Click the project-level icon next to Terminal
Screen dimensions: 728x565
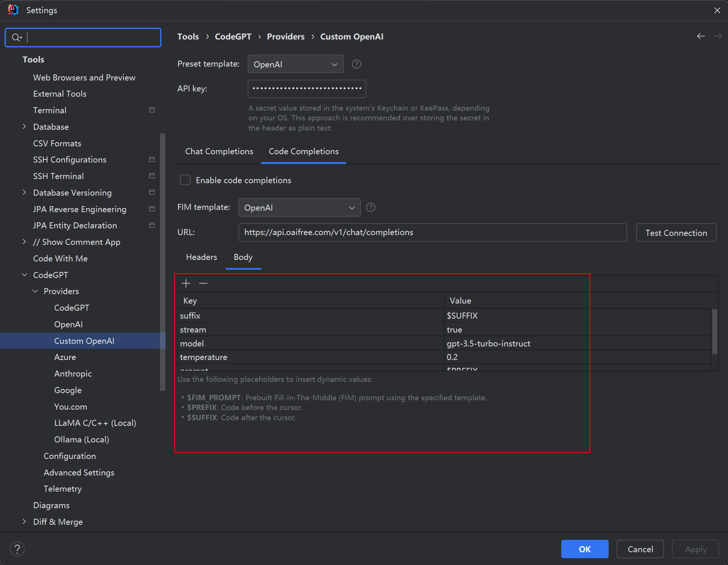click(152, 110)
